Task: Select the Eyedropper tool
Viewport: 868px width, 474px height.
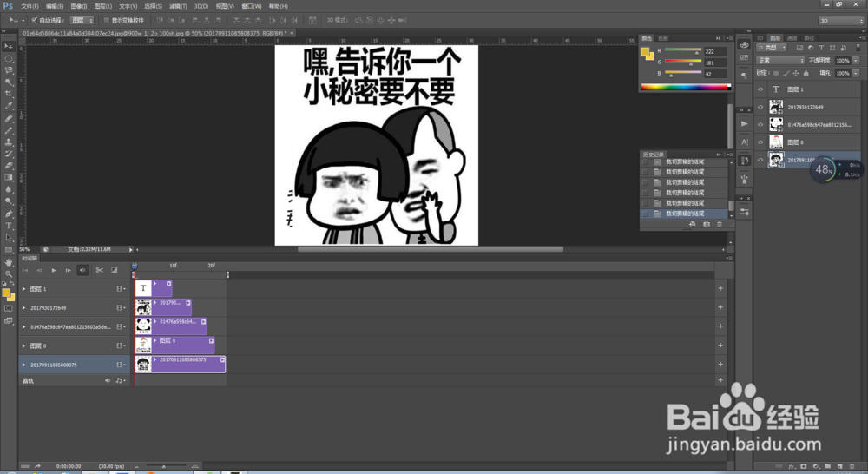Action: (9, 106)
